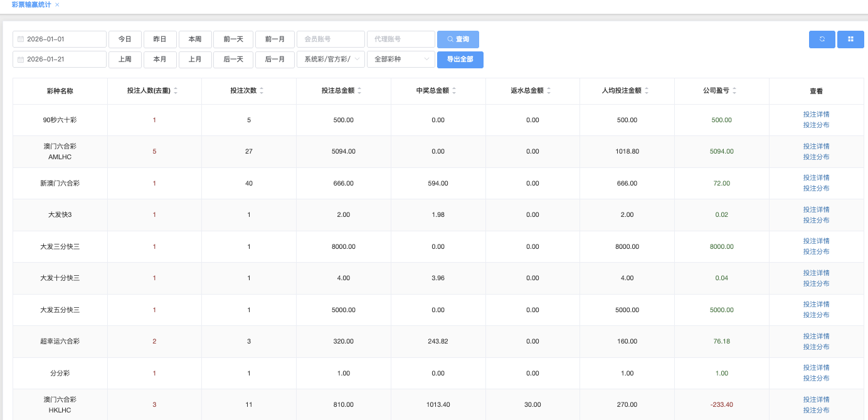
Task: Focus the 会员账号 input field
Action: click(x=331, y=39)
